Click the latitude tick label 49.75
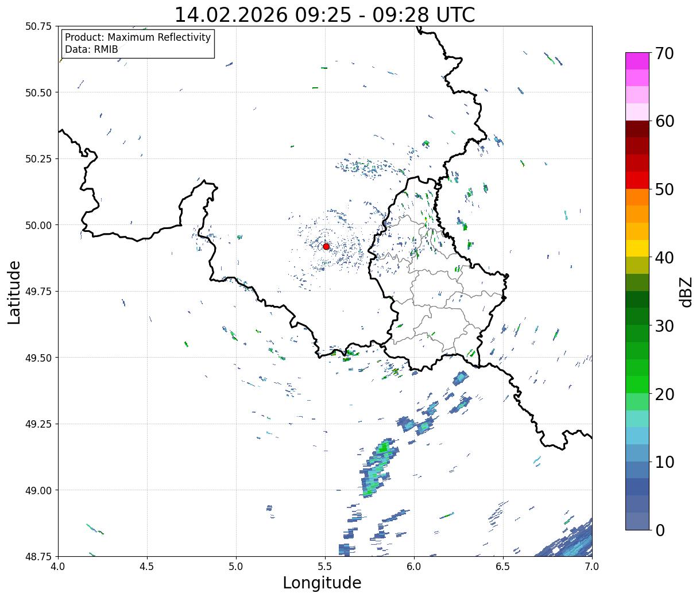The width and height of the screenshot is (700, 597). coord(38,292)
